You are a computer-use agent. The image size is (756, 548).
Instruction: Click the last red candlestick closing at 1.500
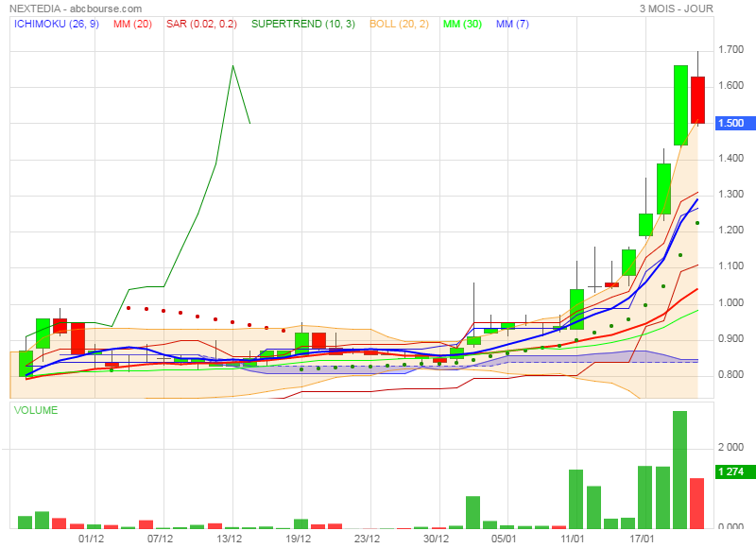pyautogui.click(x=697, y=100)
